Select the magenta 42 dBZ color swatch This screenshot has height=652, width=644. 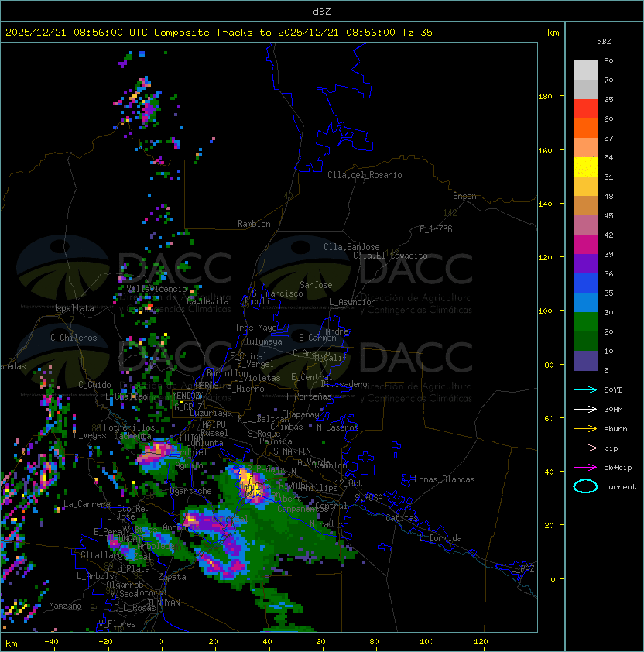pyautogui.click(x=585, y=245)
